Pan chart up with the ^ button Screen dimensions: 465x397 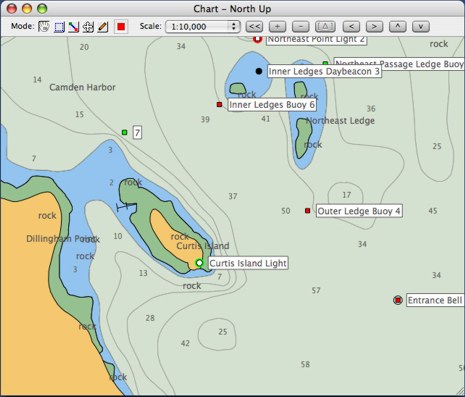tap(398, 27)
